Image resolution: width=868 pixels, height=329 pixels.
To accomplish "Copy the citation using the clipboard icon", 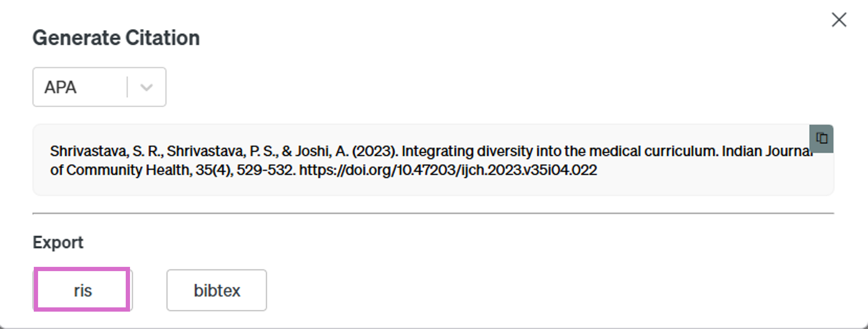I will (821, 139).
